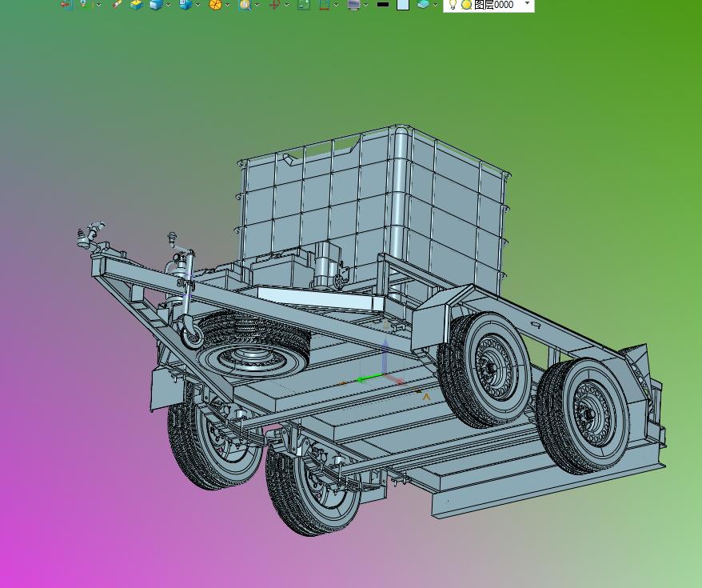Viewport: 702px width, 588px height.
Task: Click the yellow circle layer color icon
Action: 466,5
